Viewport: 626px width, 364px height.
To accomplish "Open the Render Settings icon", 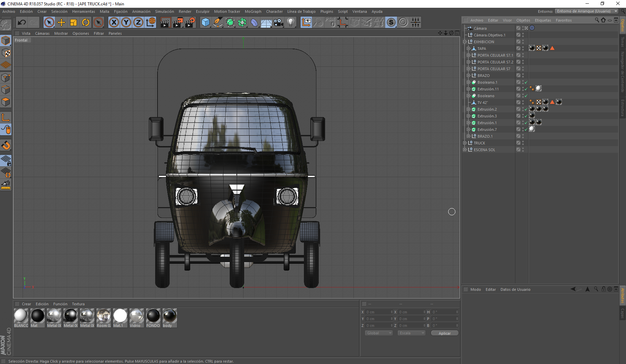I will click(x=190, y=23).
